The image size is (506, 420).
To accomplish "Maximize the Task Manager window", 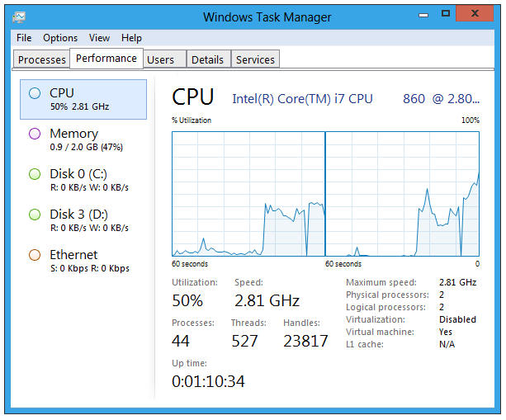I will click(x=446, y=13).
